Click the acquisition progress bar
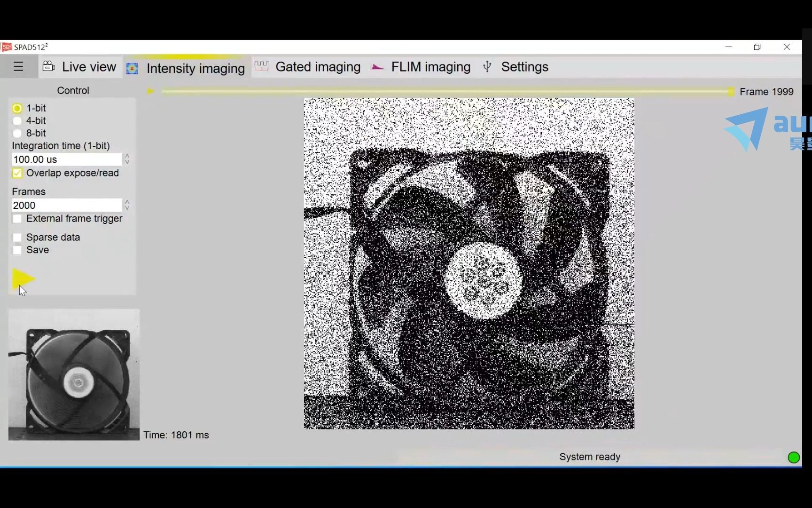The width and height of the screenshot is (812, 508). coord(446,91)
